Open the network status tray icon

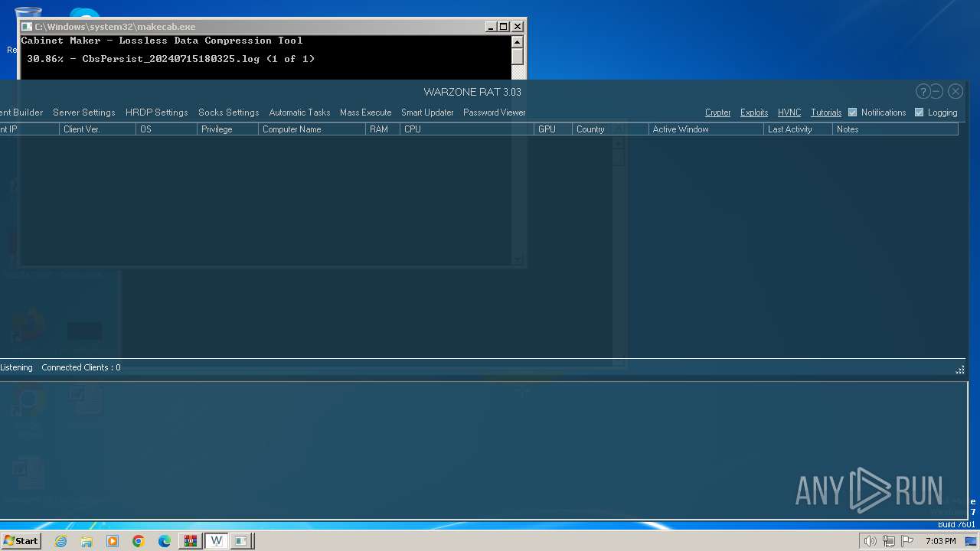889,541
